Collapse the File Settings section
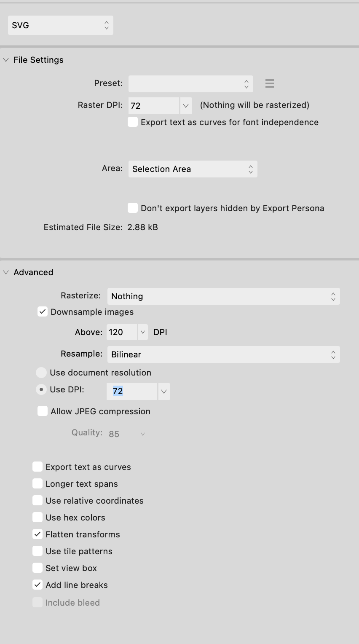359x644 pixels. (6, 60)
